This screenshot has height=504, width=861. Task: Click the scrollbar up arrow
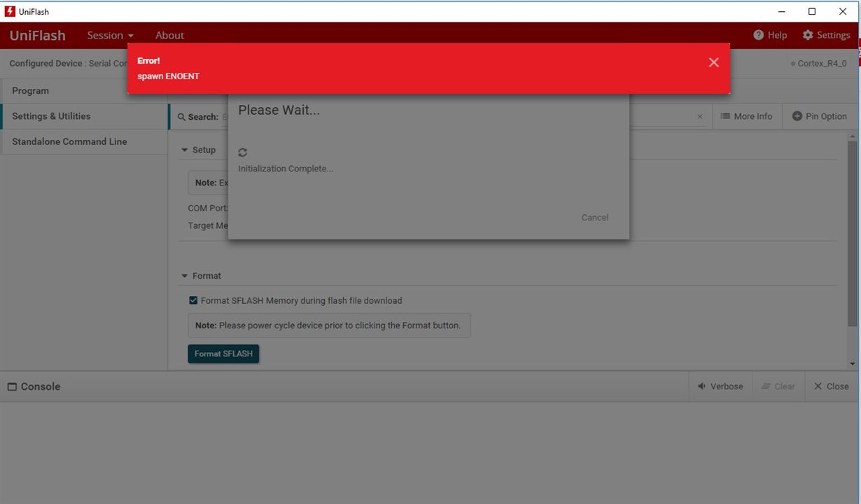[852, 135]
